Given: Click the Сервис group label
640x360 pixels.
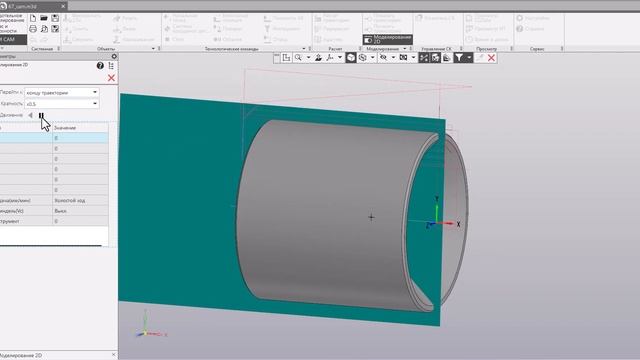Looking at the screenshot, I should (x=537, y=49).
